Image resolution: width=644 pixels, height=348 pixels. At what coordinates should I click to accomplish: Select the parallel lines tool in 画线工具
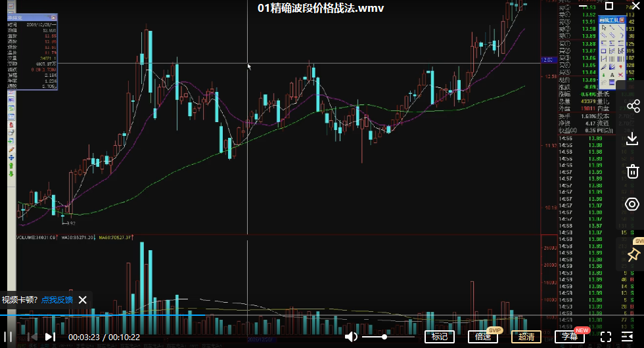(603, 35)
